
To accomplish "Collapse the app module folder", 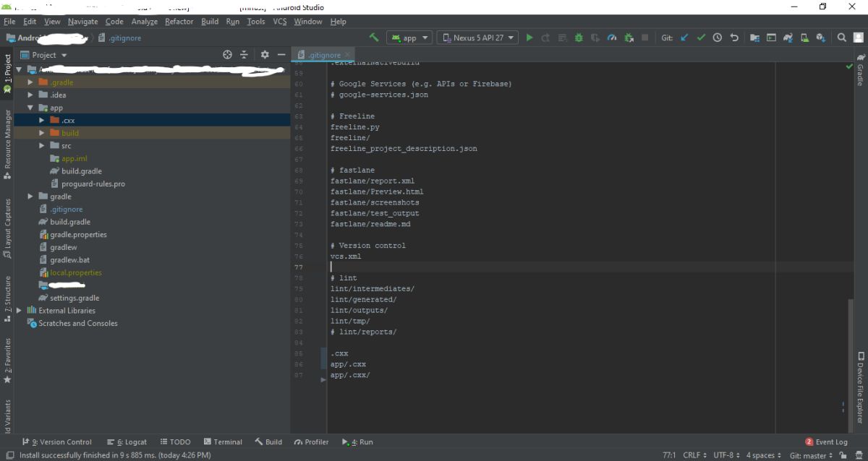I will click(30, 108).
